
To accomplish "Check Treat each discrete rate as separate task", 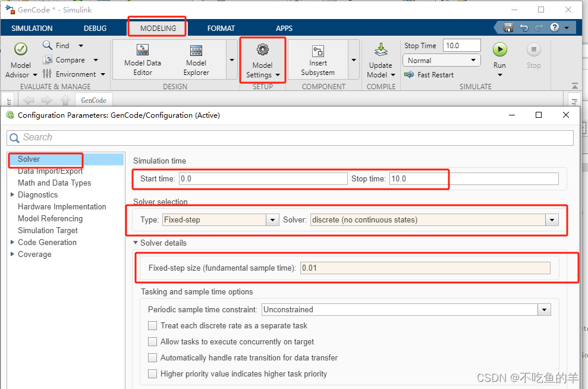I will tap(152, 325).
